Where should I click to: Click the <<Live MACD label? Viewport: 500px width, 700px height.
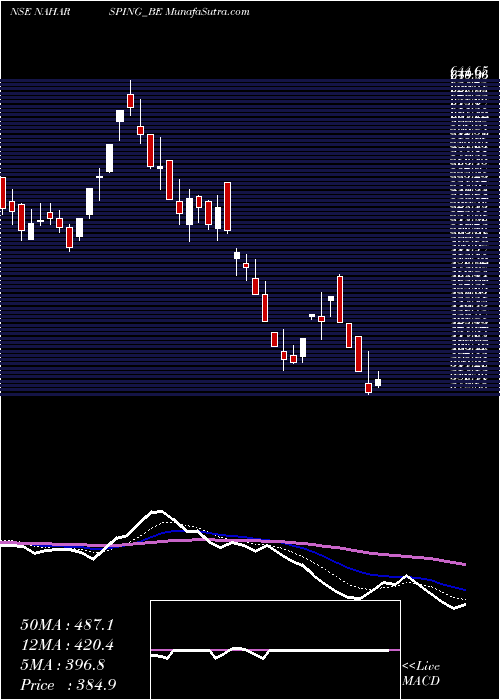(421, 674)
